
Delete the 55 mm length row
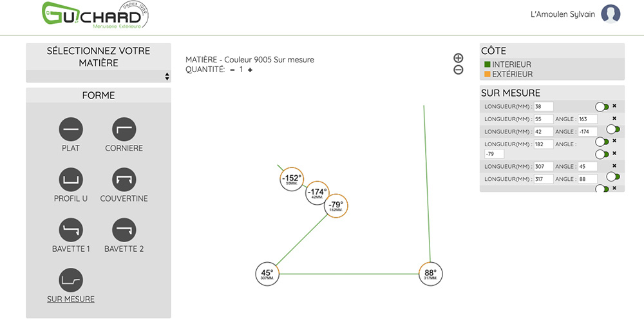point(614,118)
